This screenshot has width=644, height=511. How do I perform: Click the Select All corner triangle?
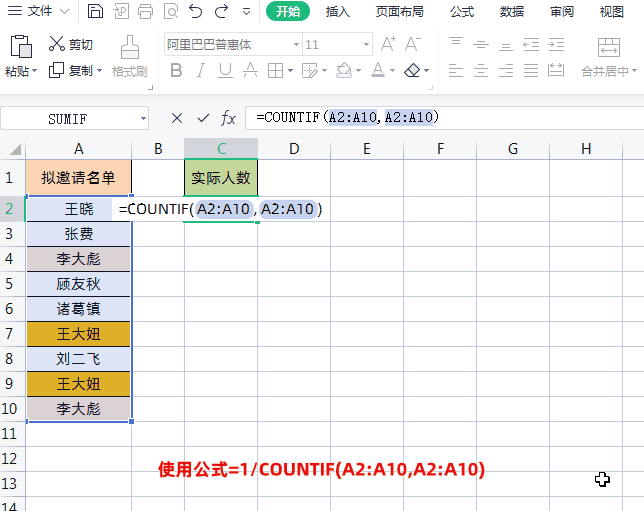tap(16, 149)
